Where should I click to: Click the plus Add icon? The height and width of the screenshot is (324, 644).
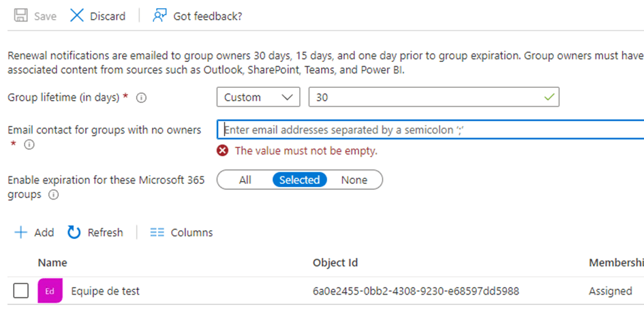pyautogui.click(x=21, y=233)
